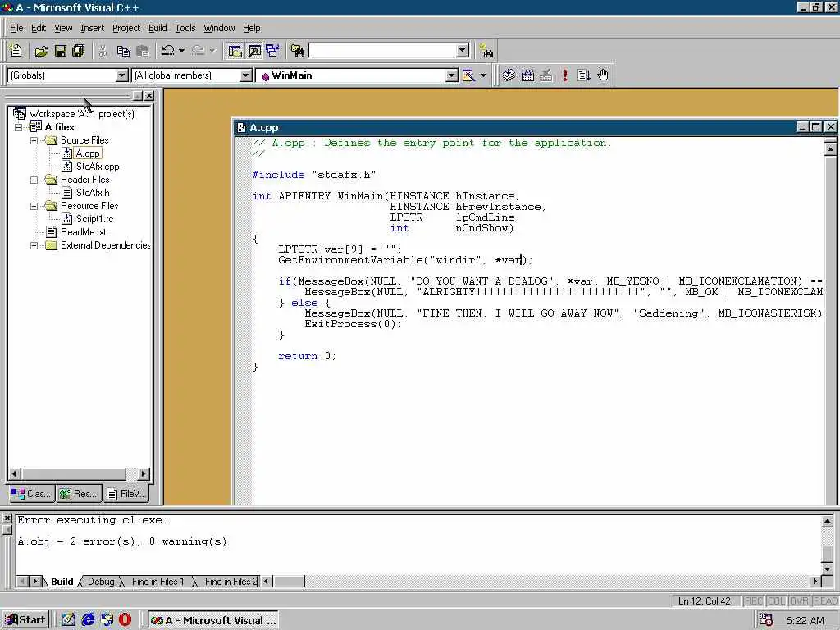The height and width of the screenshot is (630, 840).
Task: Open the Find combo box dropdown arrow
Action: point(463,51)
